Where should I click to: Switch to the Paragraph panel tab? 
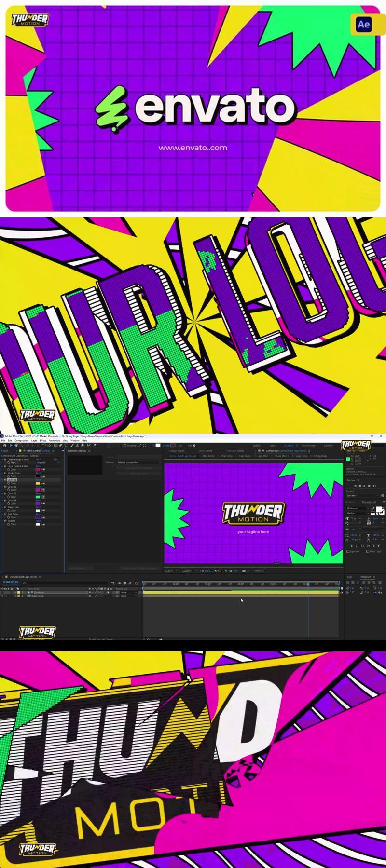pyautogui.click(x=366, y=577)
